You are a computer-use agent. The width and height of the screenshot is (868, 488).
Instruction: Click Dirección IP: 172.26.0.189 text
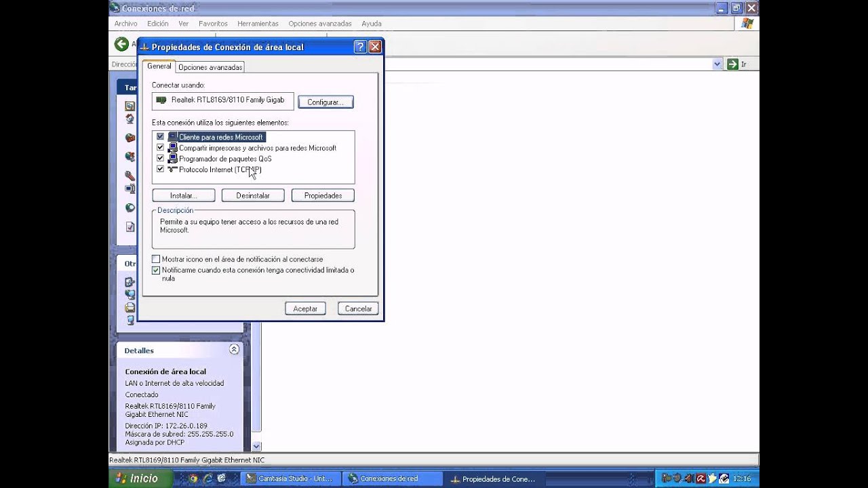point(166,426)
